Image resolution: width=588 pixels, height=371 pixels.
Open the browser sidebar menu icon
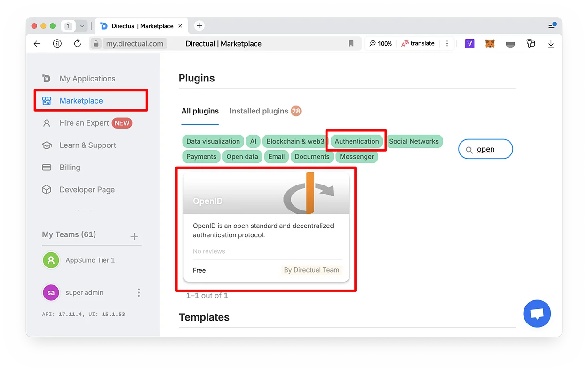[x=552, y=25]
